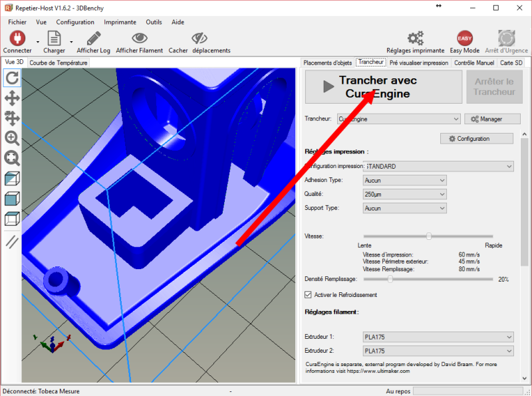The width and height of the screenshot is (532, 396).
Task: Select the move viewport tool
Action: pyautogui.click(x=11, y=118)
